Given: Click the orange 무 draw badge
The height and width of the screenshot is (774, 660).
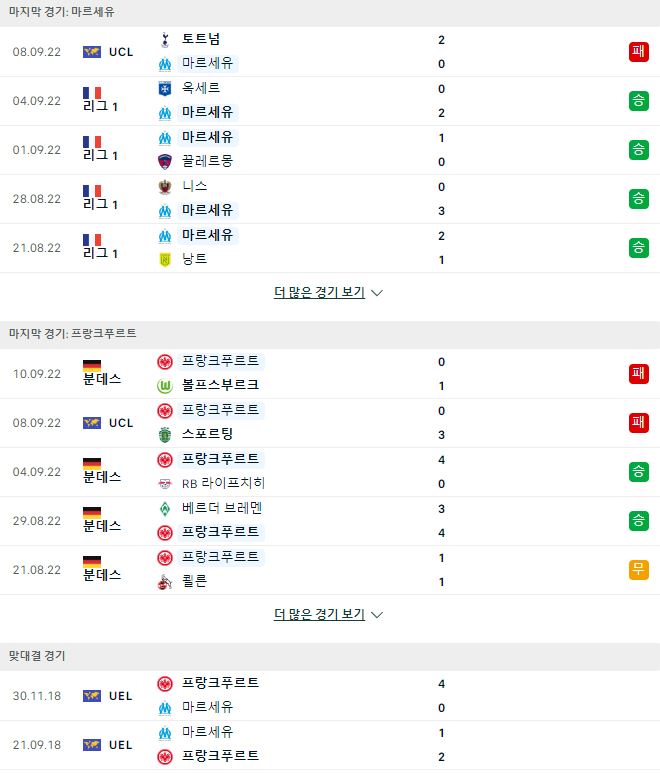Looking at the screenshot, I should (638, 570).
